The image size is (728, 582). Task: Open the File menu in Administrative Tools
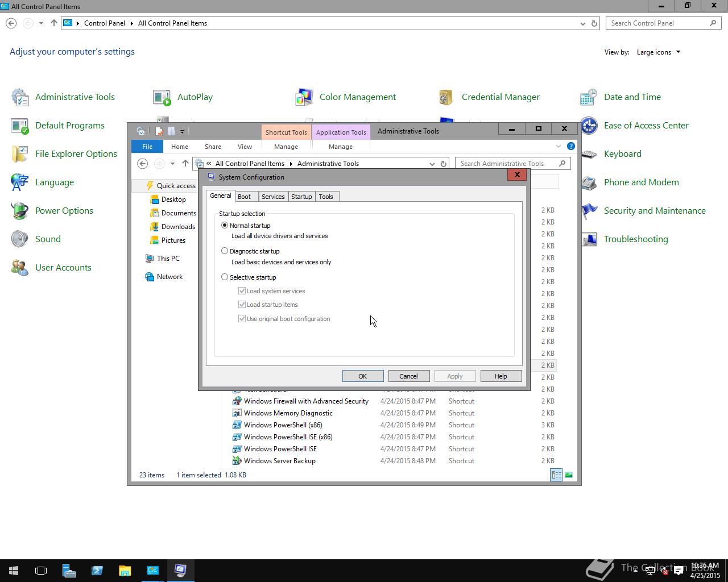[147, 147]
